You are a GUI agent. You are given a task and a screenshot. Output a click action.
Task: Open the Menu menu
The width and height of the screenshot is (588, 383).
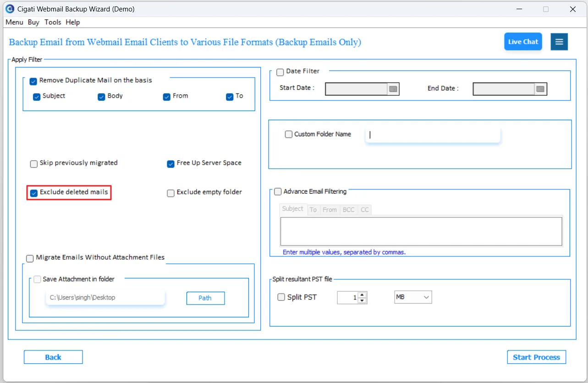[x=14, y=22]
